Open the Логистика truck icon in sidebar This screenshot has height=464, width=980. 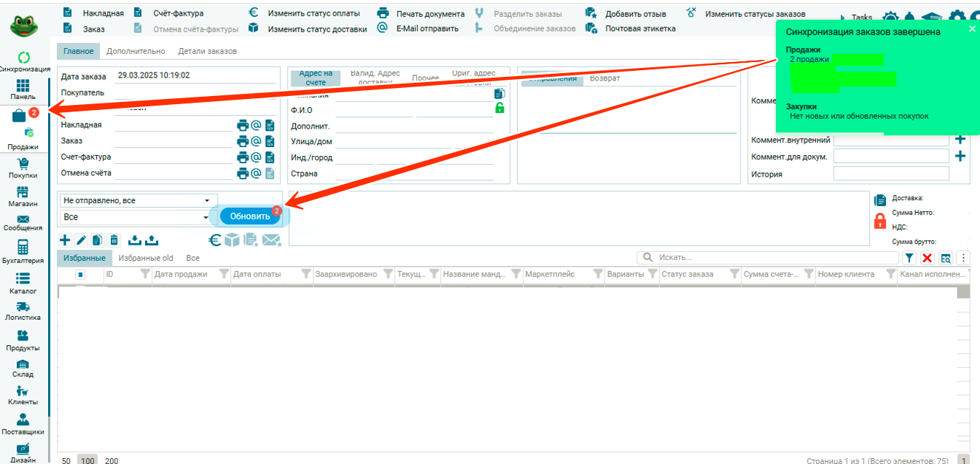23,307
